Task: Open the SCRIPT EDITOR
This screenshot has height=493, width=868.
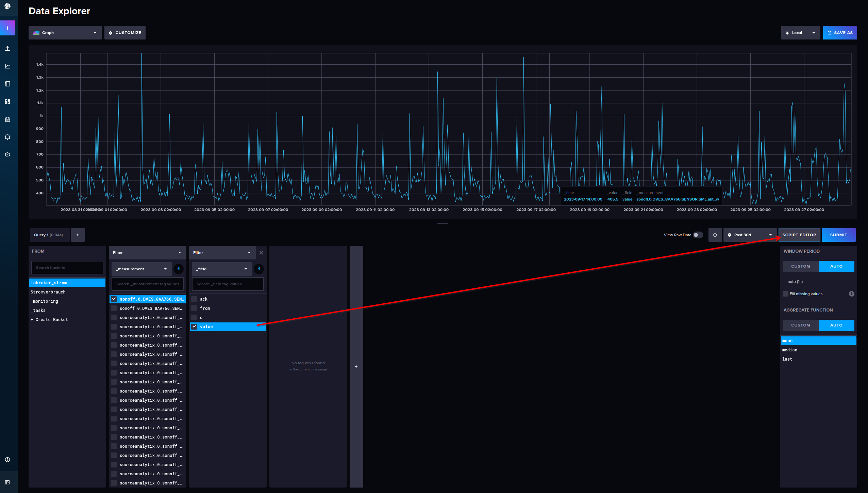Action: tap(799, 235)
